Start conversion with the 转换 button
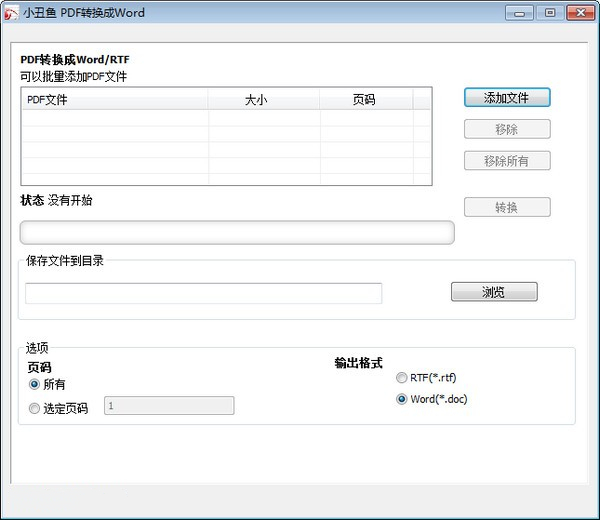The height and width of the screenshot is (520, 600). tap(507, 208)
